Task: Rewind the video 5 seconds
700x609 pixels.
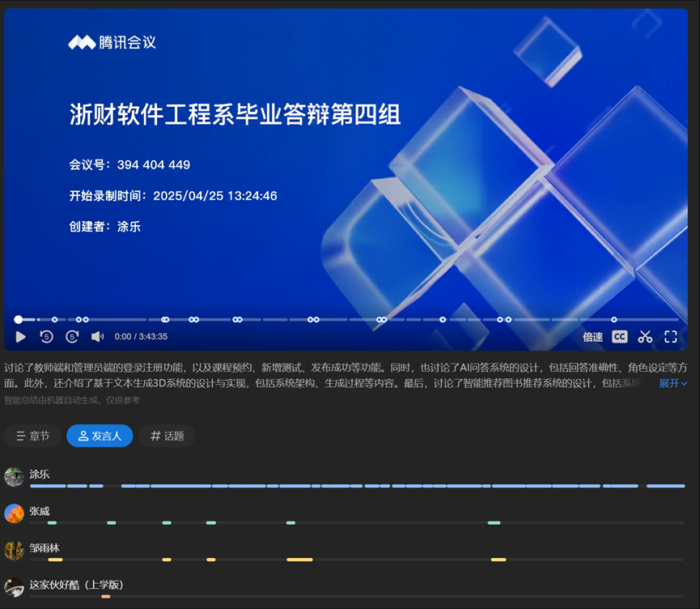Action: pos(46,337)
